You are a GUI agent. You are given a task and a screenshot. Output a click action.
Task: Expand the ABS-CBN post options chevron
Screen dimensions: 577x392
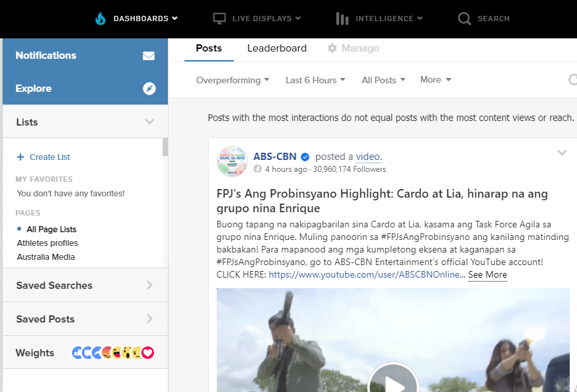(x=562, y=153)
